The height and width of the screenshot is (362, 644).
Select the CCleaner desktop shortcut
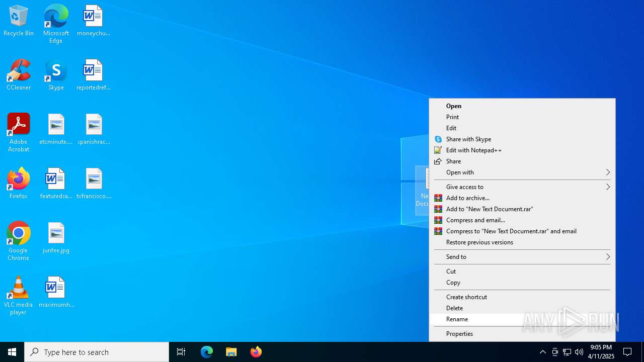(x=19, y=75)
